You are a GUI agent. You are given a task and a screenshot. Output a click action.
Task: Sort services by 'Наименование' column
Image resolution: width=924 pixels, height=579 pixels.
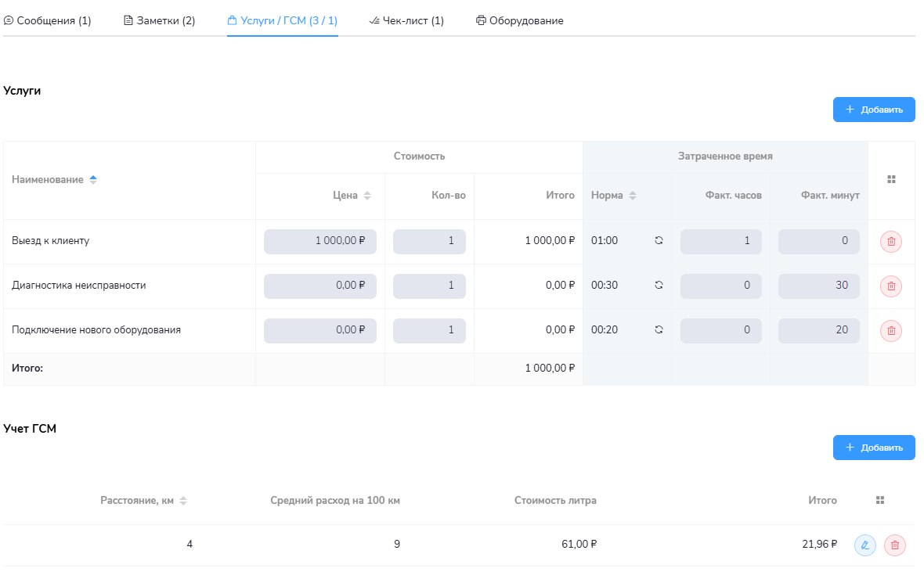(x=93, y=180)
